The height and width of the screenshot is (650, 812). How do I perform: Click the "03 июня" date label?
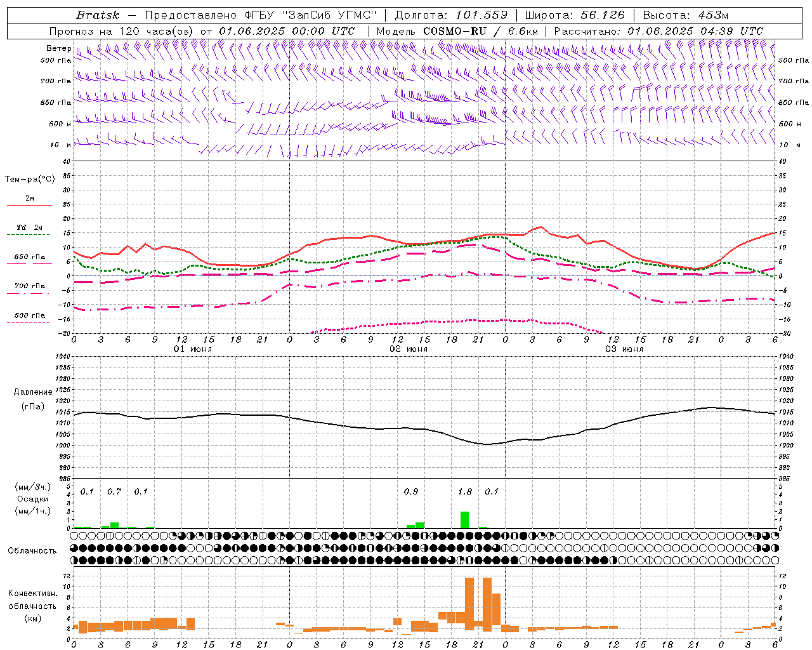624,349
